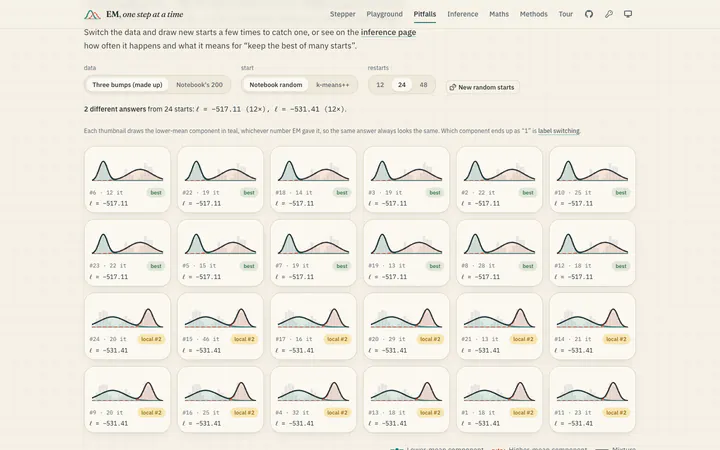
Task: Open thumbnail for run #11
Action: [x=592, y=399]
